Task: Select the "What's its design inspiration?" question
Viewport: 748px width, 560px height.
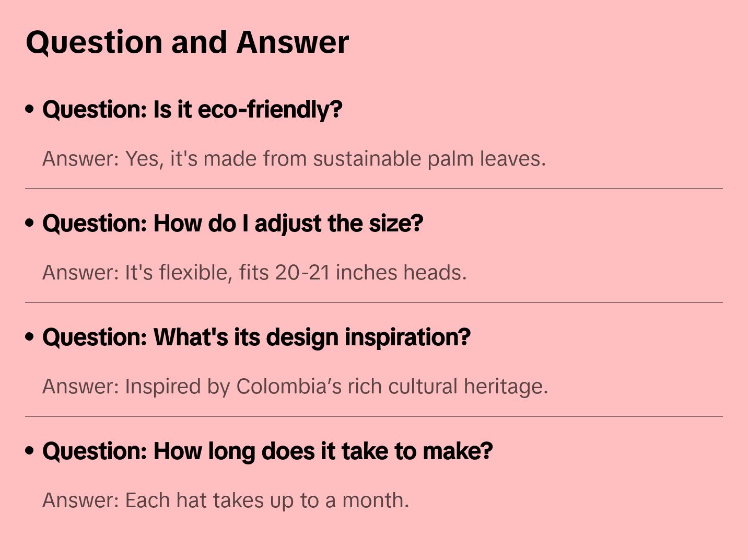Action: (256, 337)
